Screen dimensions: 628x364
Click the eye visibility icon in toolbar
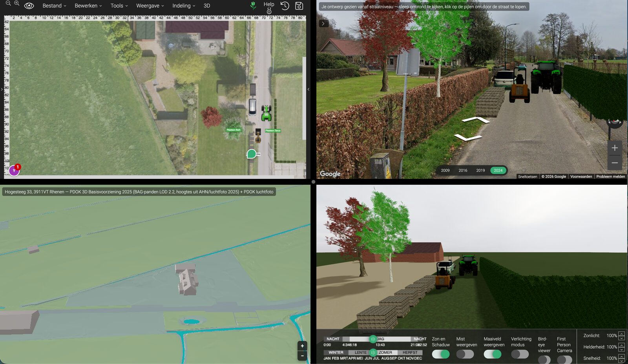[29, 6]
